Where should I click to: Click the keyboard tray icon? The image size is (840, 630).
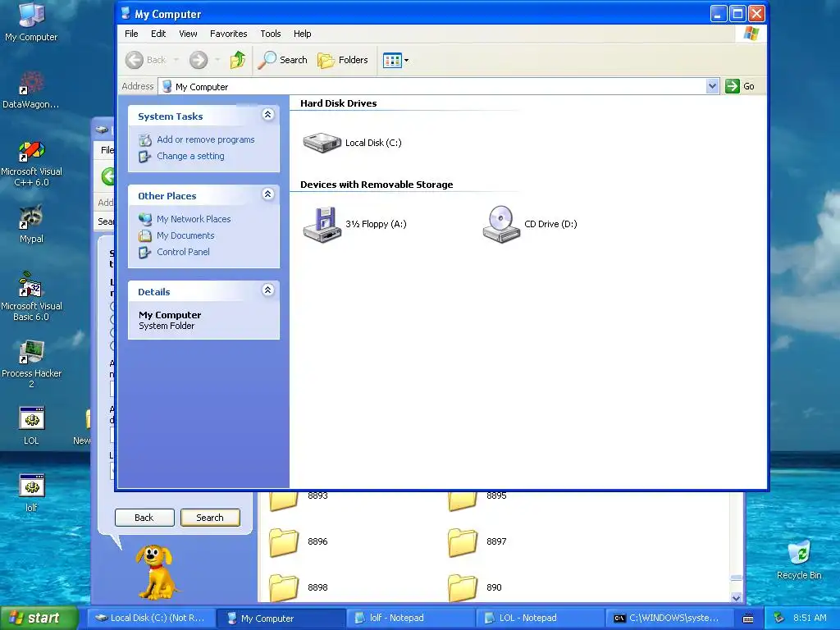pos(748,619)
